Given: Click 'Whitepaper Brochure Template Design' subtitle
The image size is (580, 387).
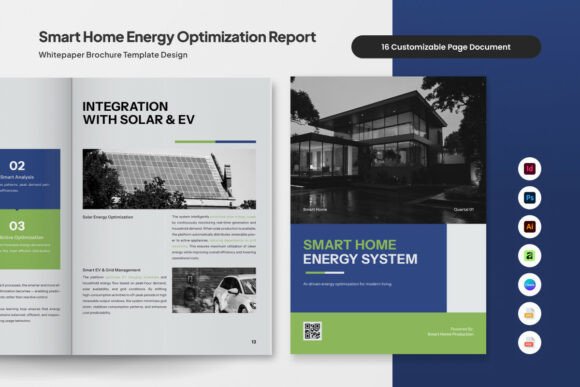Looking at the screenshot, I should click(113, 55).
